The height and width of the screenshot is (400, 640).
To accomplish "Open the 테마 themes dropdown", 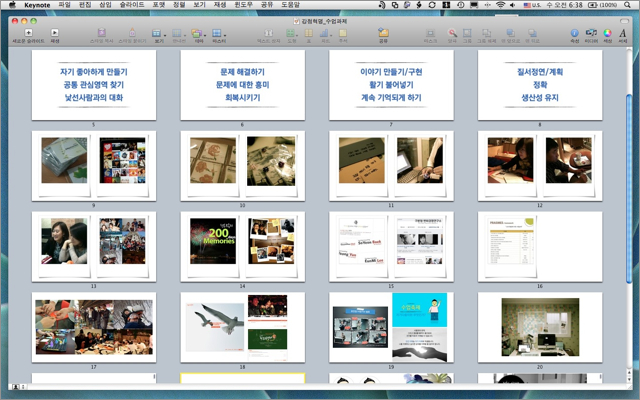I will coord(198,36).
